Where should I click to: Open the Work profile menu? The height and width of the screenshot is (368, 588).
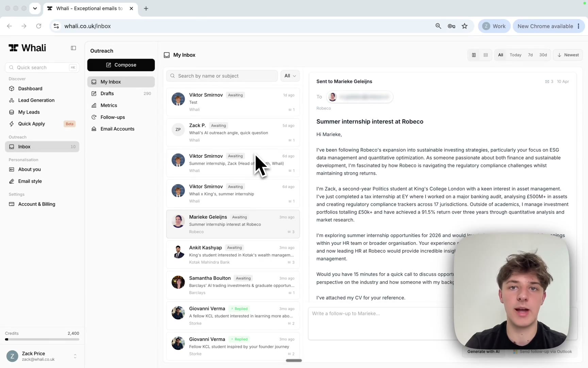494,26
